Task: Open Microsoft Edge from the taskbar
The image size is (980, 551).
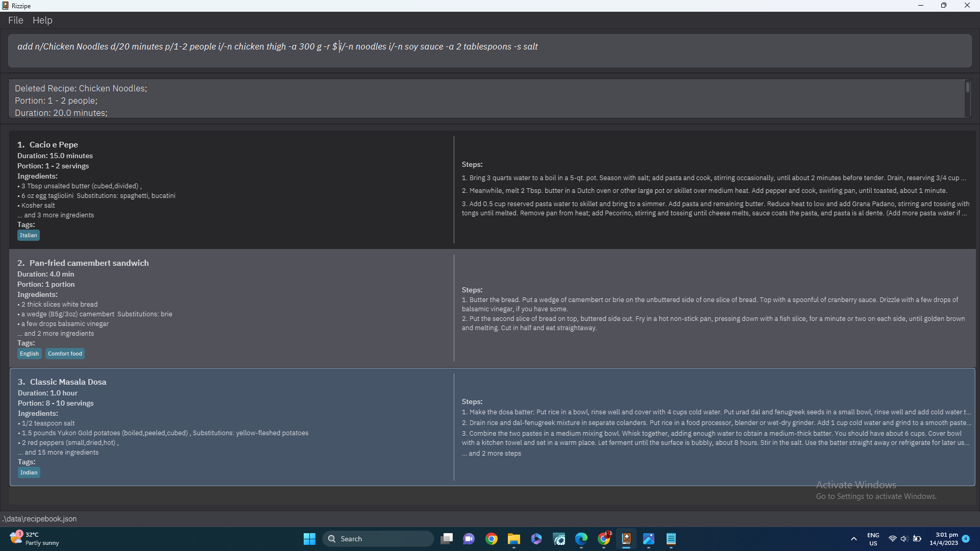Action: [581, 539]
